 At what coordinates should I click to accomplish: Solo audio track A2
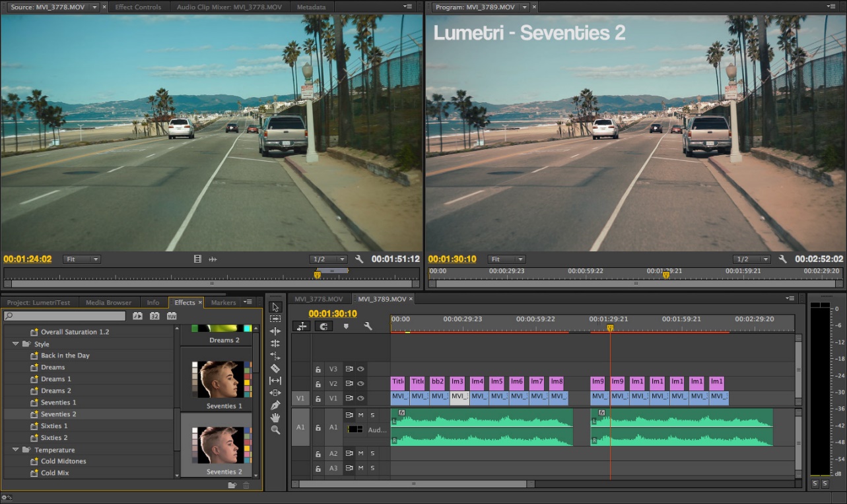[x=372, y=453]
